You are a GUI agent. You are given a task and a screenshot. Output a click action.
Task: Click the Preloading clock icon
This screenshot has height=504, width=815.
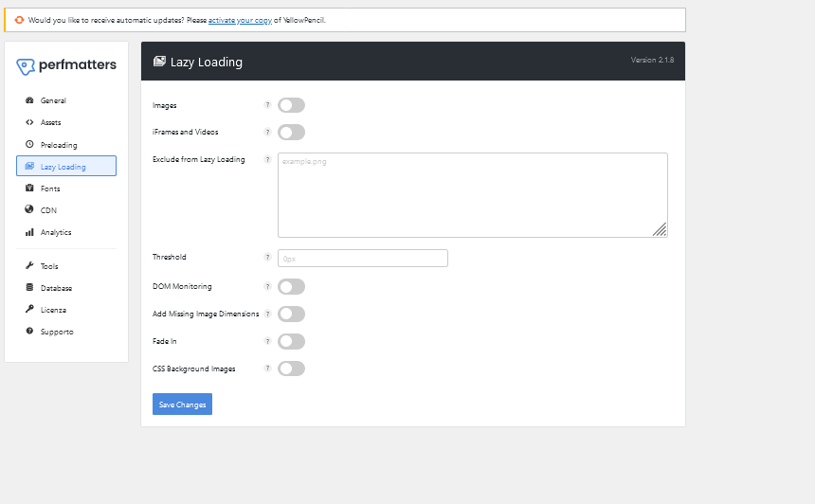(29, 144)
